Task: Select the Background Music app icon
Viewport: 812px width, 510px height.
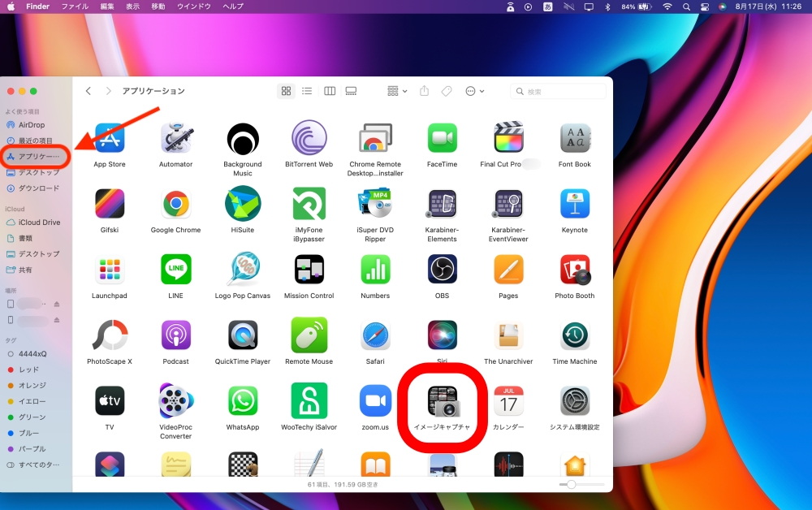Action: click(x=243, y=138)
